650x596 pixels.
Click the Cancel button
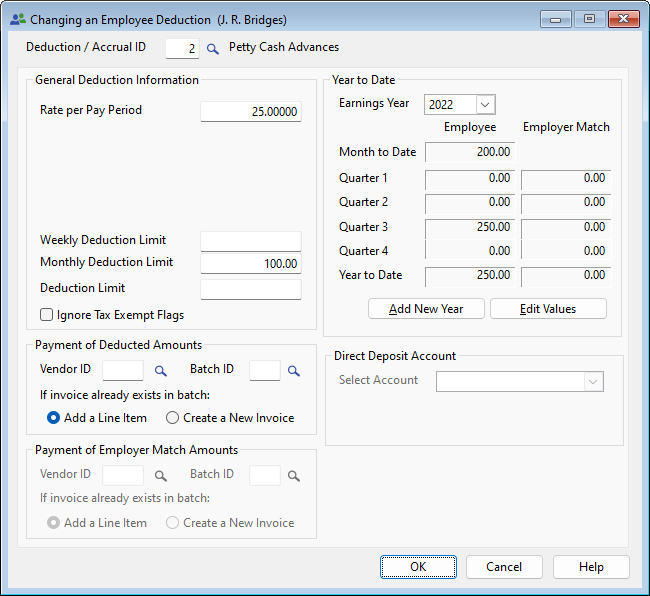504,567
